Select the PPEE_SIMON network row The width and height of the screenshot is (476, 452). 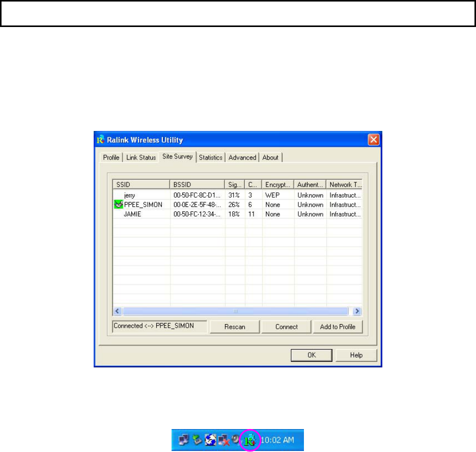click(238, 204)
